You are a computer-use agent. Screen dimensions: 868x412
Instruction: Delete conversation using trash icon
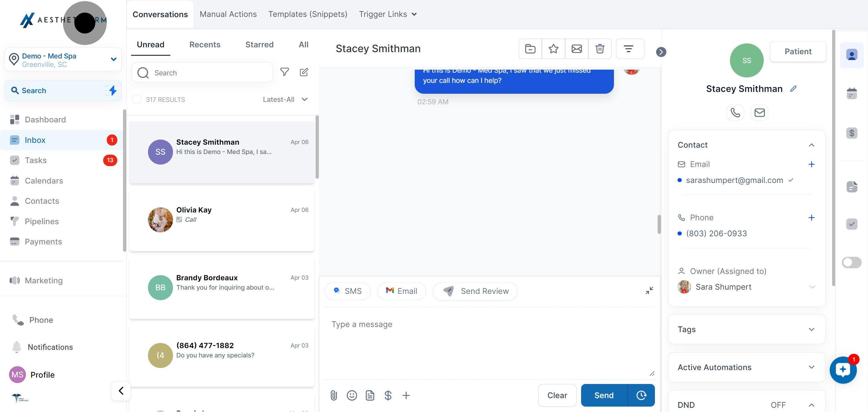pos(600,49)
